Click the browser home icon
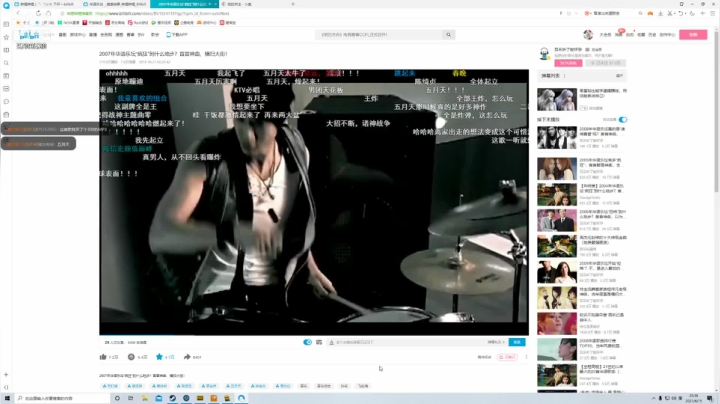720x404 pixels. point(48,13)
